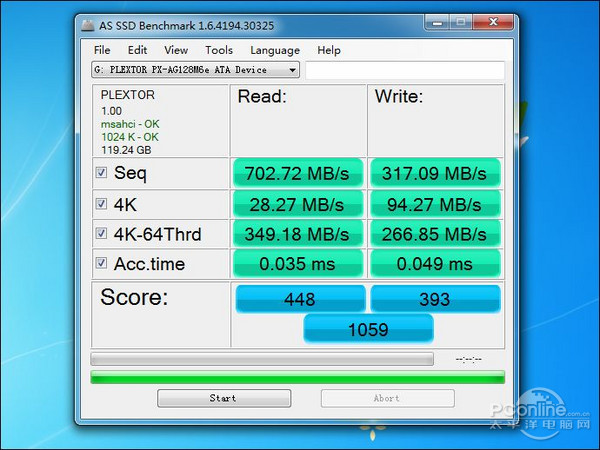Click the Read: column header

pyautogui.click(x=262, y=96)
